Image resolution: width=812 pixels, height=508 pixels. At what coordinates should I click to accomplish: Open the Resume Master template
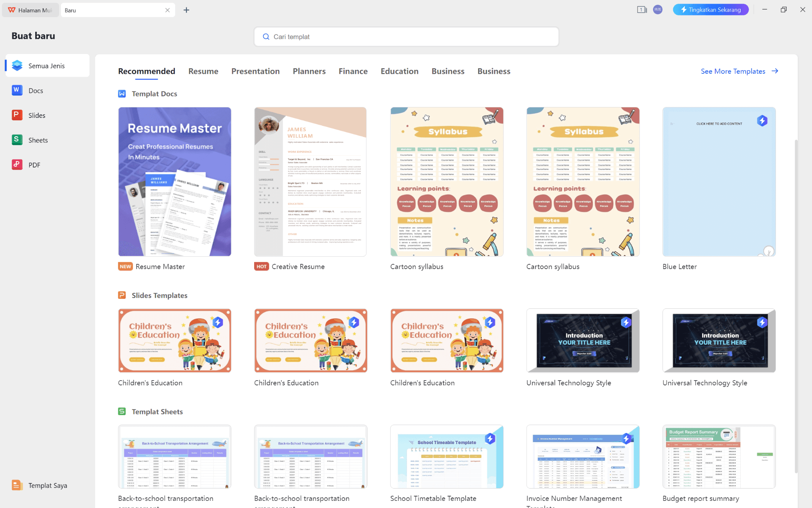coord(174,181)
